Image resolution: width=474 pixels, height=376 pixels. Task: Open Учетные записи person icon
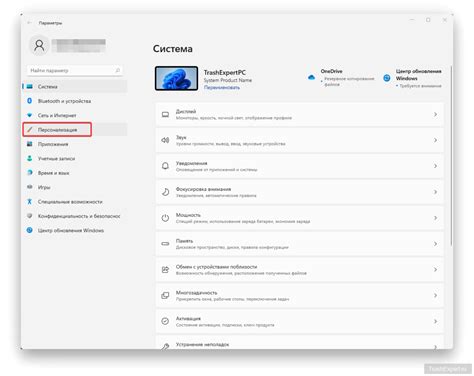click(x=30, y=158)
